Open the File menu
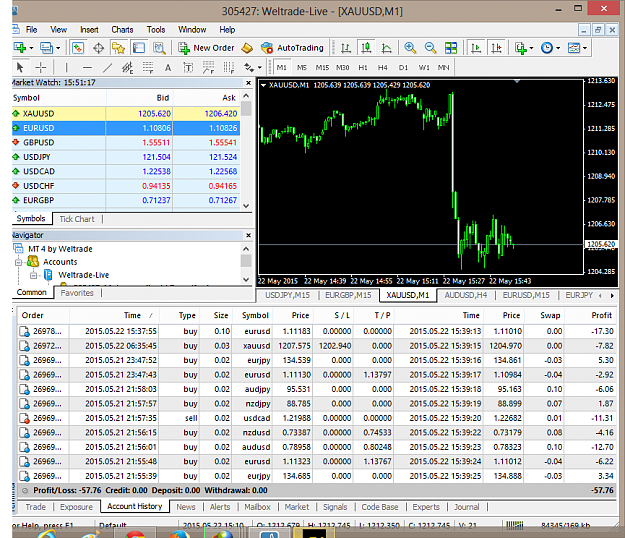 coord(31,29)
